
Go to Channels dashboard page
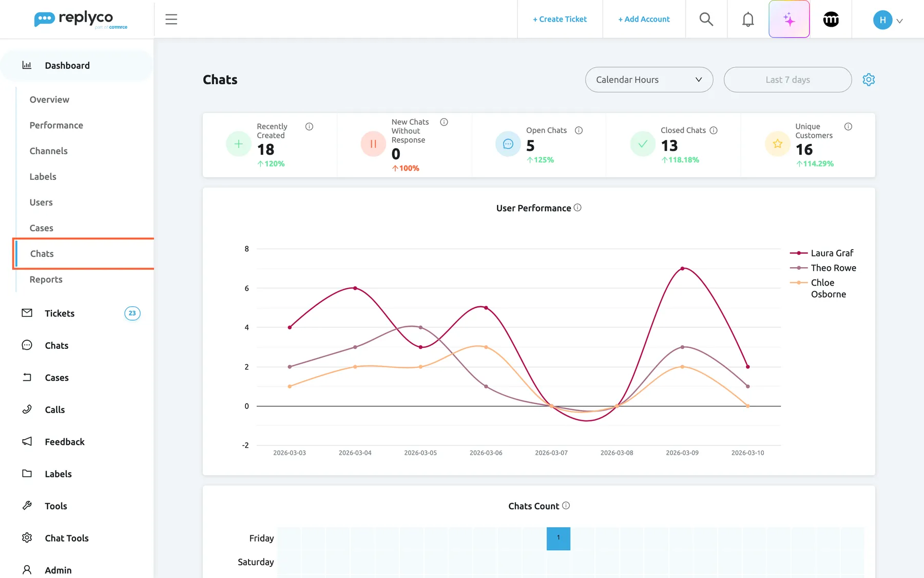pyautogui.click(x=49, y=151)
